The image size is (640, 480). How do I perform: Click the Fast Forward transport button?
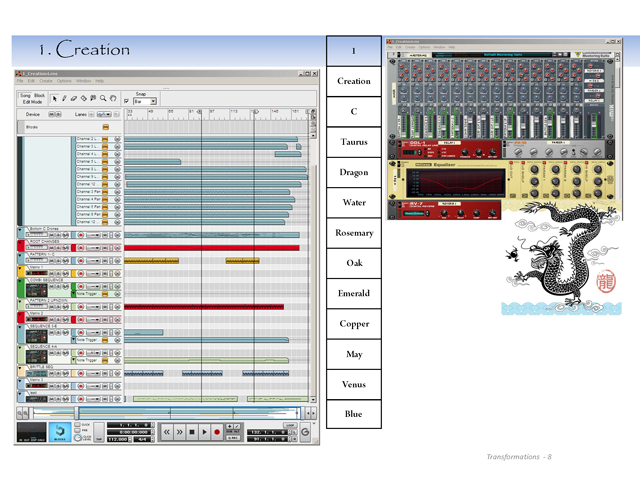pos(179,432)
